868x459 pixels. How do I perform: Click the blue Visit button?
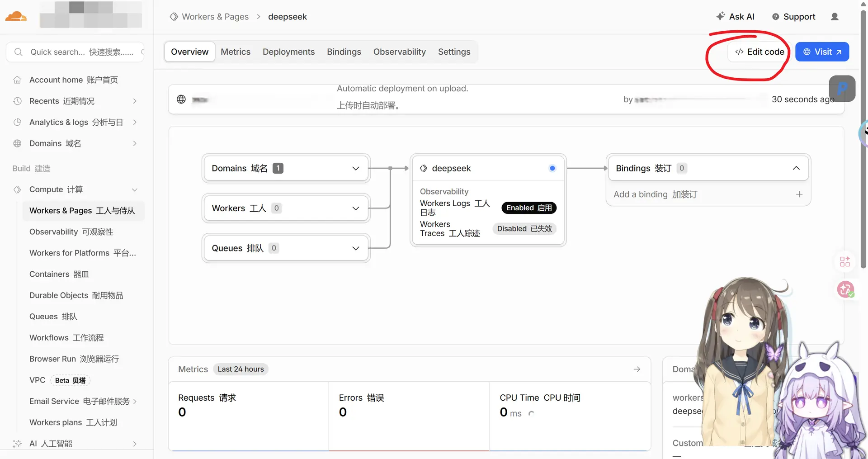[822, 52]
